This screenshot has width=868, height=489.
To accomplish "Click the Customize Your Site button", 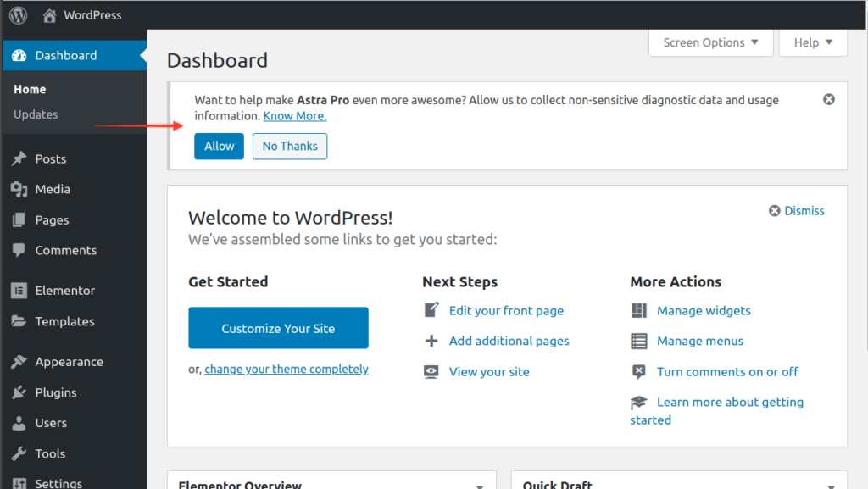I will tap(278, 328).
